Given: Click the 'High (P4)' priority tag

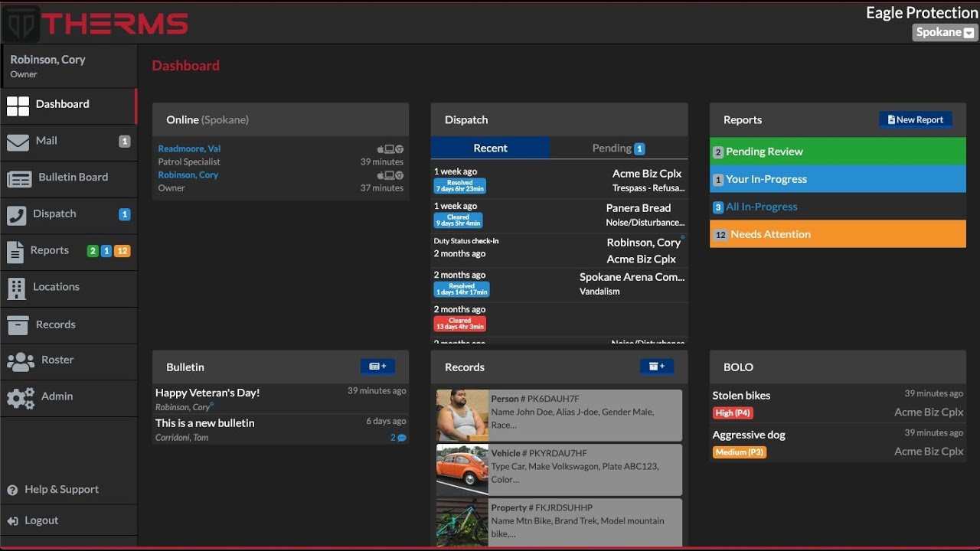Looking at the screenshot, I should click(x=733, y=413).
